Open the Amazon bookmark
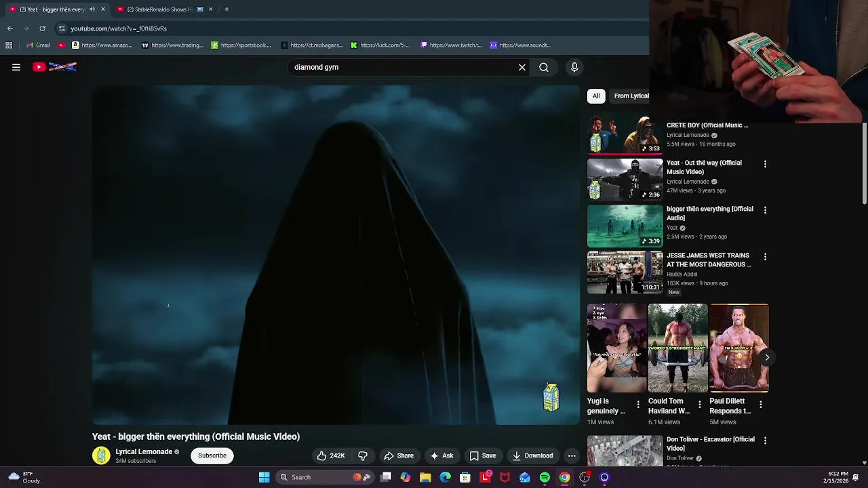 [x=102, y=45]
